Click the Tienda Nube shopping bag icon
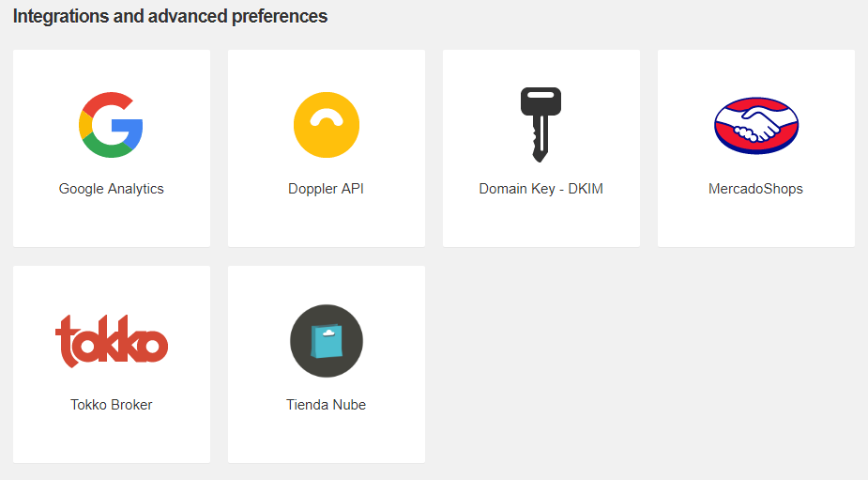868x480 pixels. (x=326, y=341)
